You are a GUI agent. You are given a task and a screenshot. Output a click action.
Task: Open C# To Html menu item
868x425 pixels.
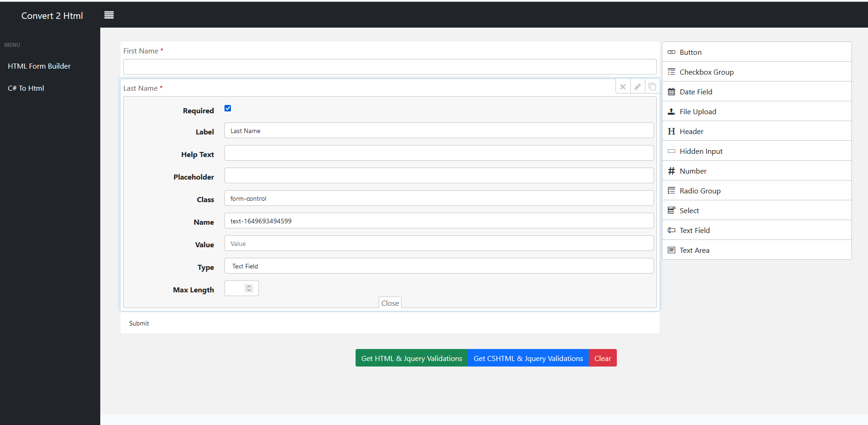[26, 88]
